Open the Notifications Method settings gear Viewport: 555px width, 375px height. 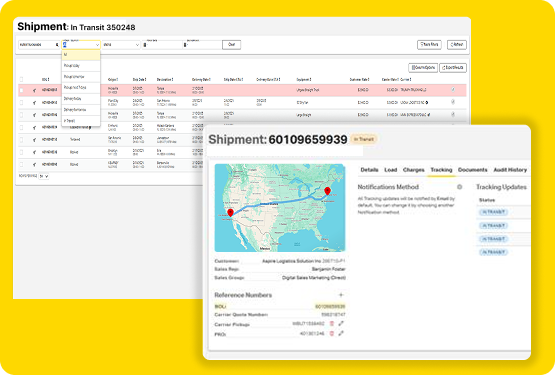click(x=459, y=187)
